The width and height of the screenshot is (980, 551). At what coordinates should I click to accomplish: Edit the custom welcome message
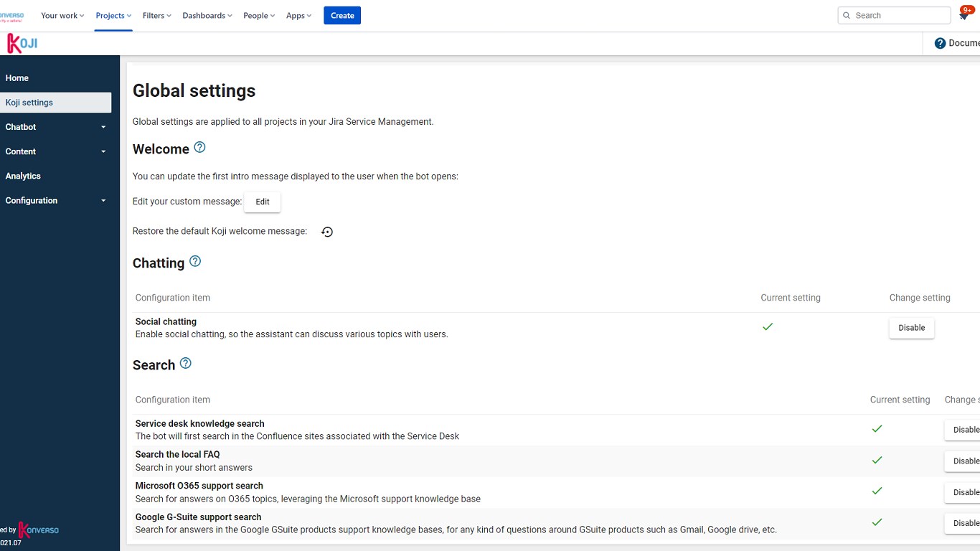pos(263,202)
